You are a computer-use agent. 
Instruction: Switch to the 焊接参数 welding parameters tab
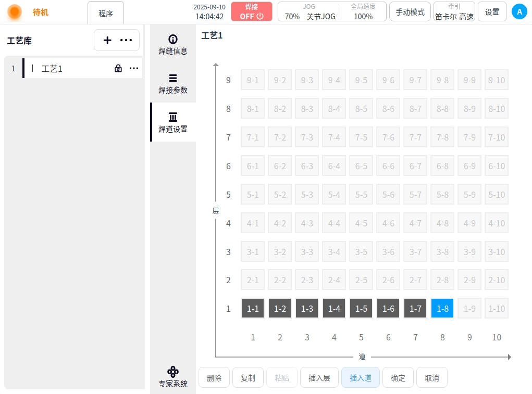173,83
